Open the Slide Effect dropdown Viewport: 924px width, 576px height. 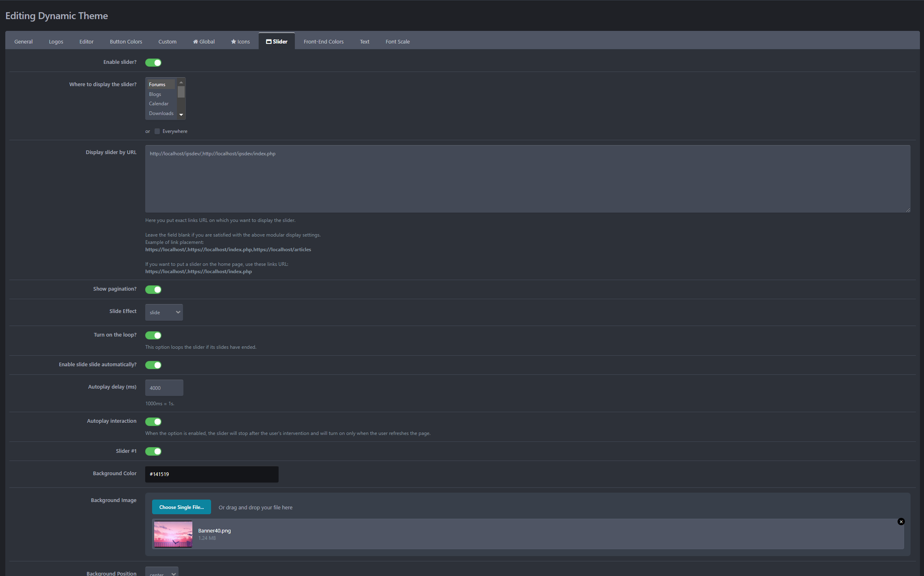click(163, 312)
